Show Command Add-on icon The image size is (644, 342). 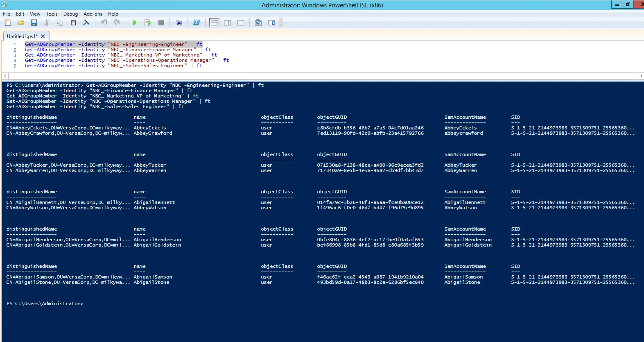tap(271, 23)
